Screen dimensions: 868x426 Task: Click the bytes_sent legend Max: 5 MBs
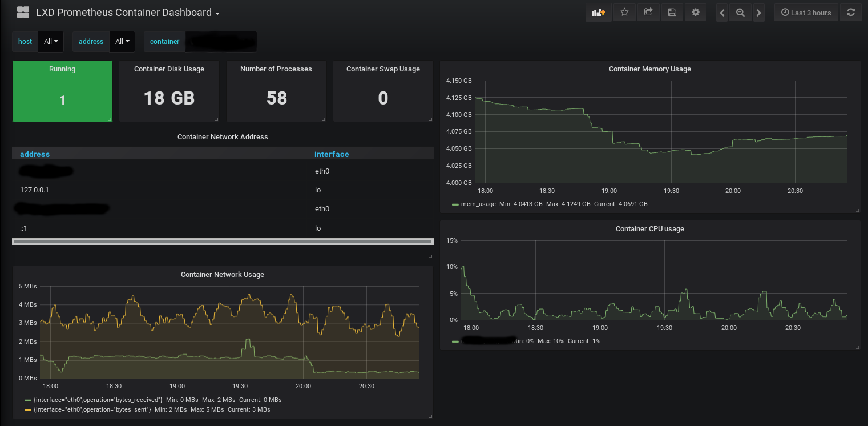[208, 409]
